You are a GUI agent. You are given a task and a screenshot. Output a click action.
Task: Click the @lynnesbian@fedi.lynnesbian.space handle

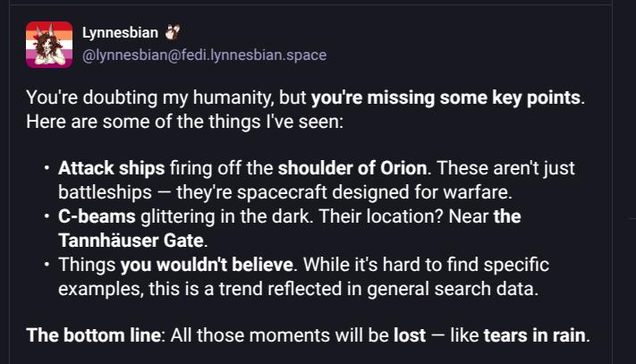pos(204,55)
